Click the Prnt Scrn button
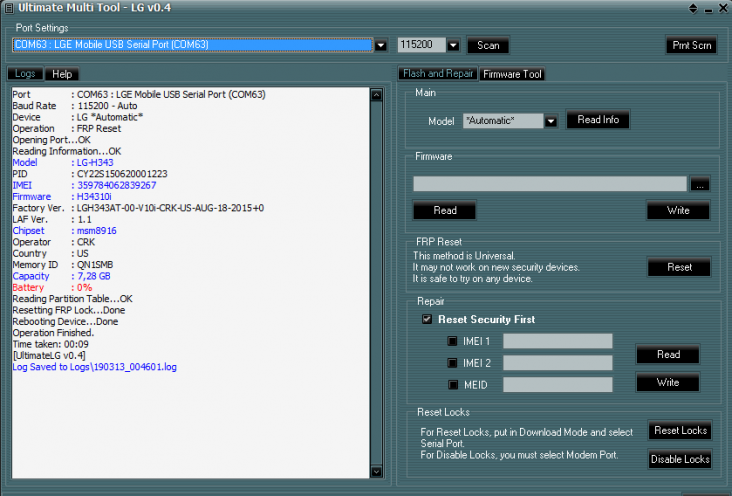 coord(691,45)
